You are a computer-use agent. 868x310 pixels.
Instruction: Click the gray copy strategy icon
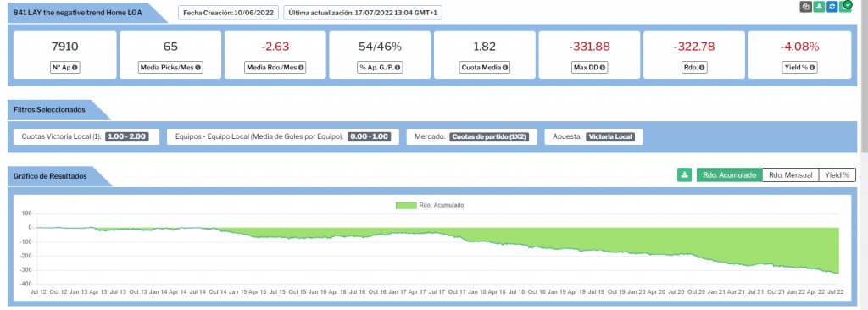coord(806,7)
